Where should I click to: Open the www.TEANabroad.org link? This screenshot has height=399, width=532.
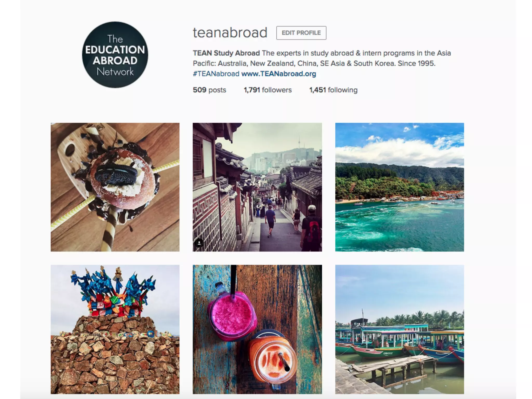pyautogui.click(x=278, y=74)
